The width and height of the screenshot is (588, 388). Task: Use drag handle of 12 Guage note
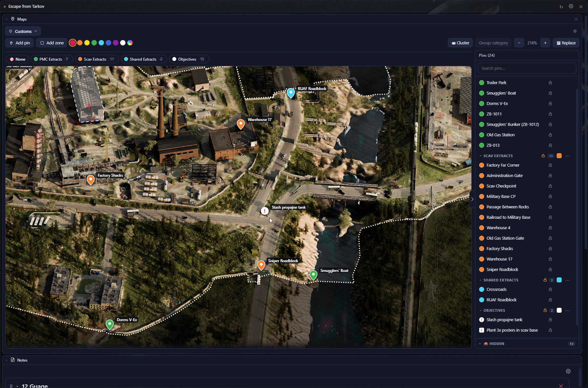11,386
